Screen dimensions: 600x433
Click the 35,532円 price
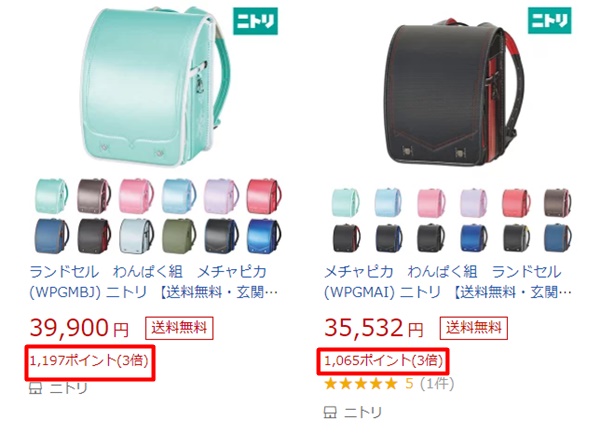[x=374, y=328]
